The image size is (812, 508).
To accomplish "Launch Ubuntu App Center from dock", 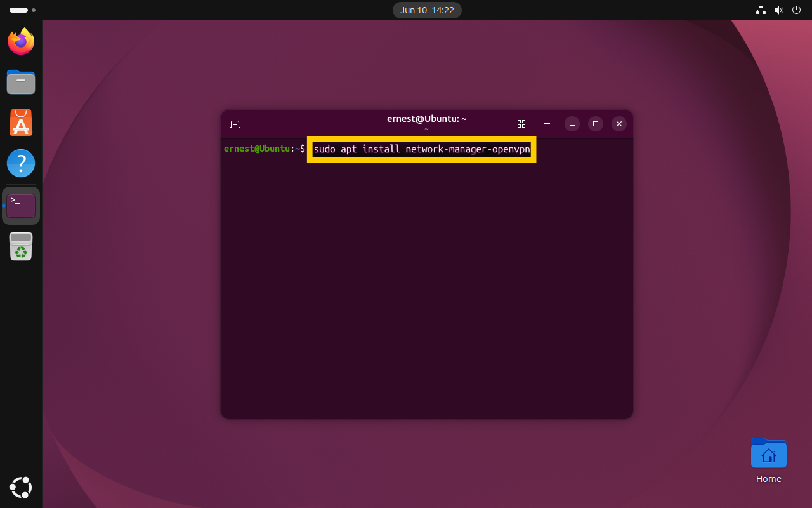I will [21, 123].
